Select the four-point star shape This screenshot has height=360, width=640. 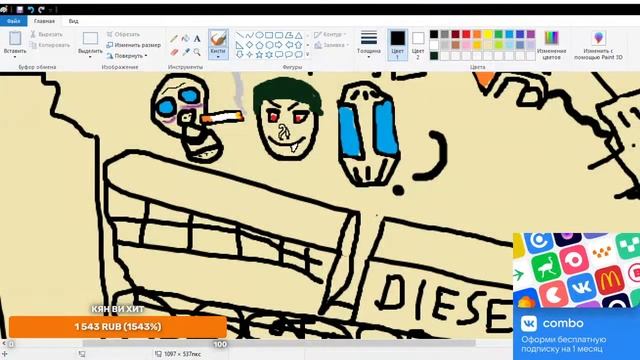pyautogui.click(x=250, y=54)
